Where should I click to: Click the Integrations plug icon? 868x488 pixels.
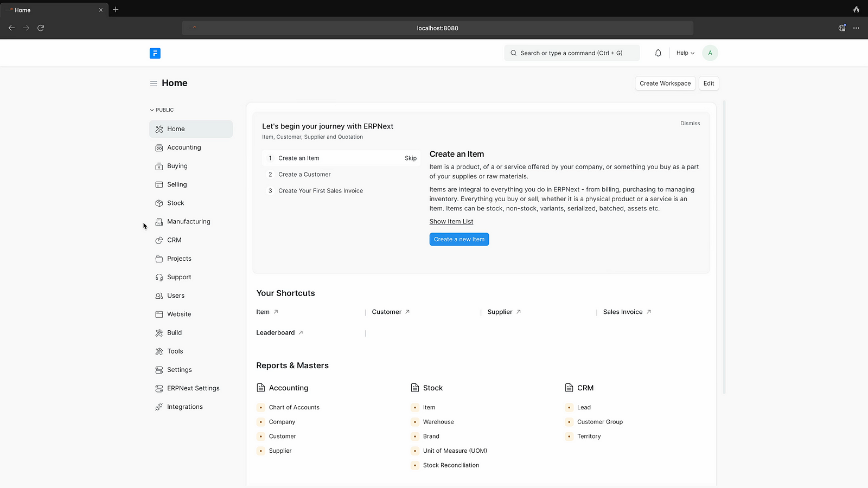click(159, 407)
